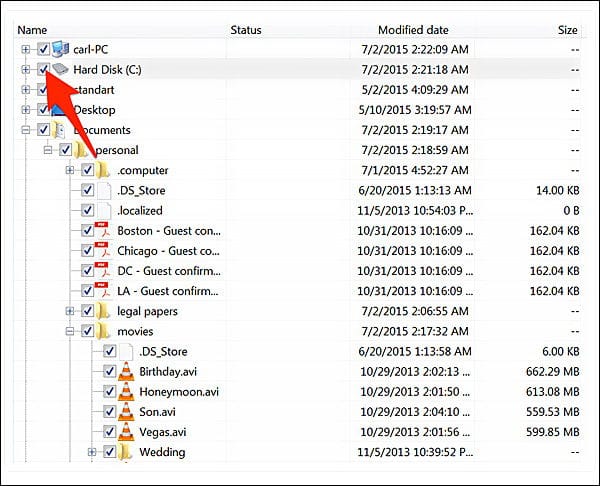
Task: Click the file icon of .DS_Store 6.00 KB
Action: [x=126, y=351]
